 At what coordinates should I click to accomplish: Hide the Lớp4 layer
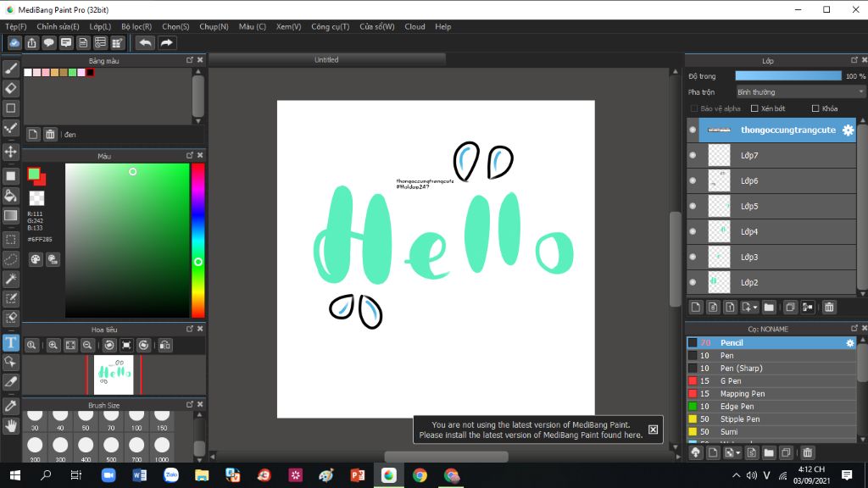(x=693, y=231)
